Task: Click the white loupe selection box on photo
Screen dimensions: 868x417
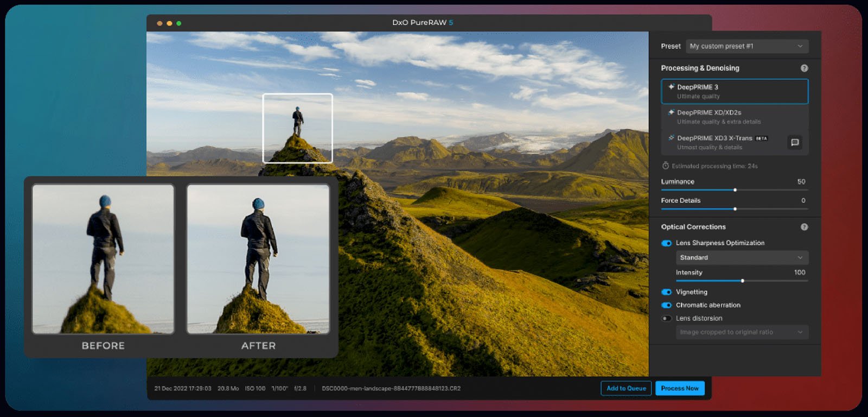Action: tap(297, 128)
